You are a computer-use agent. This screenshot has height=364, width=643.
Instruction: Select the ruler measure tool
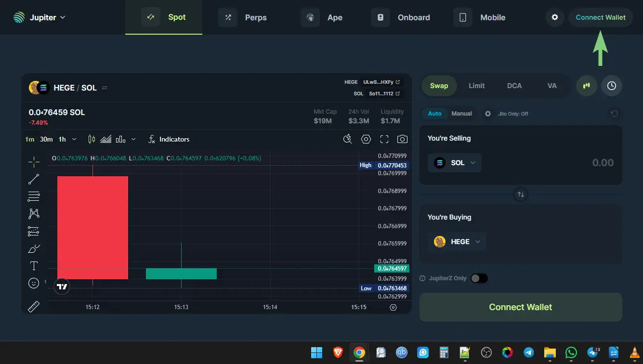[x=34, y=307]
